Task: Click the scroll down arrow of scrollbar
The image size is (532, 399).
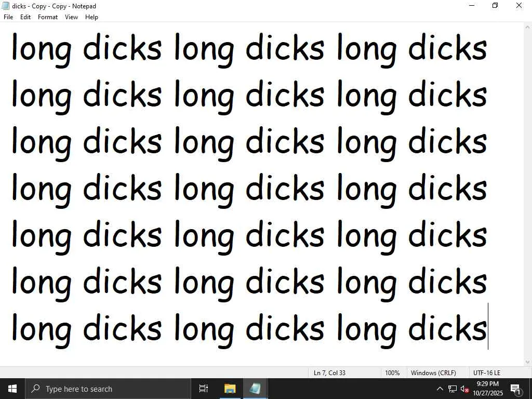Action: click(x=528, y=362)
